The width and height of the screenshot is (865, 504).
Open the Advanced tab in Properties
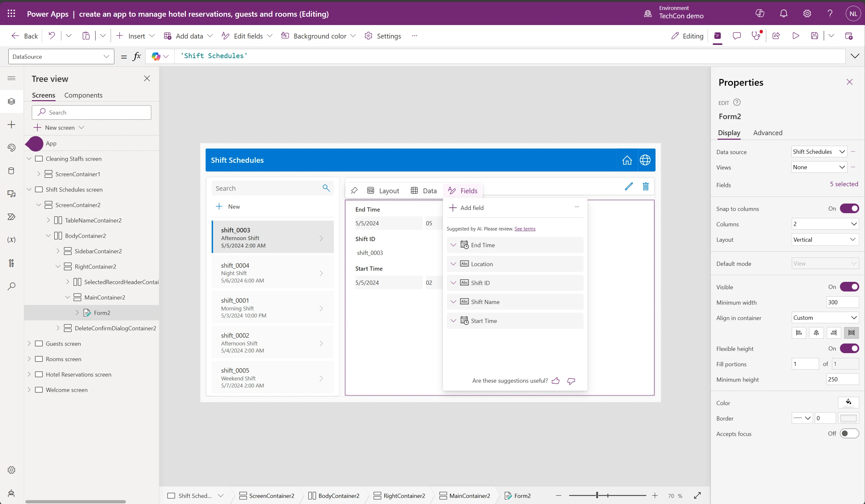click(x=768, y=133)
